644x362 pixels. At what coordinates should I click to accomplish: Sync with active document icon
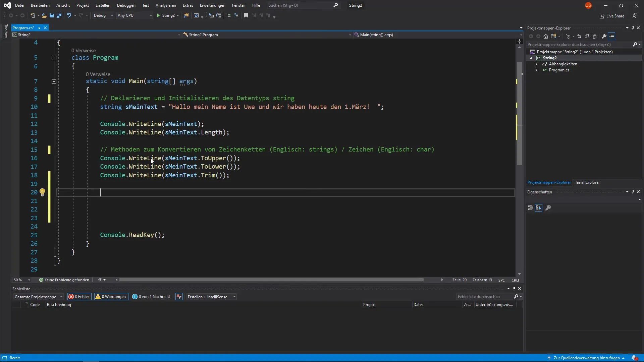[x=579, y=36]
